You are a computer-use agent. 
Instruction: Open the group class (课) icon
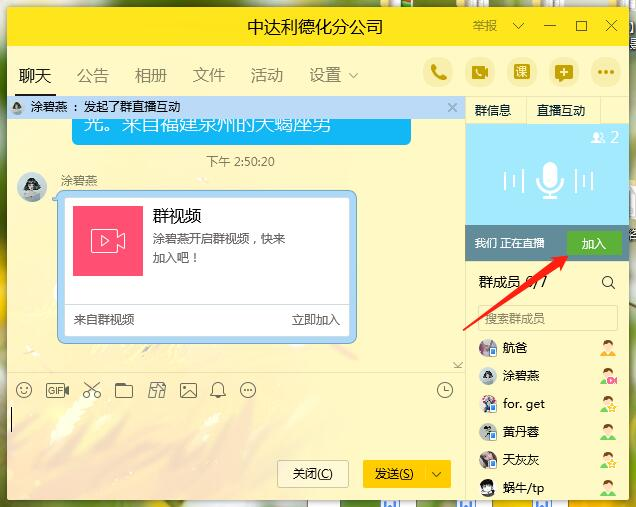point(522,73)
